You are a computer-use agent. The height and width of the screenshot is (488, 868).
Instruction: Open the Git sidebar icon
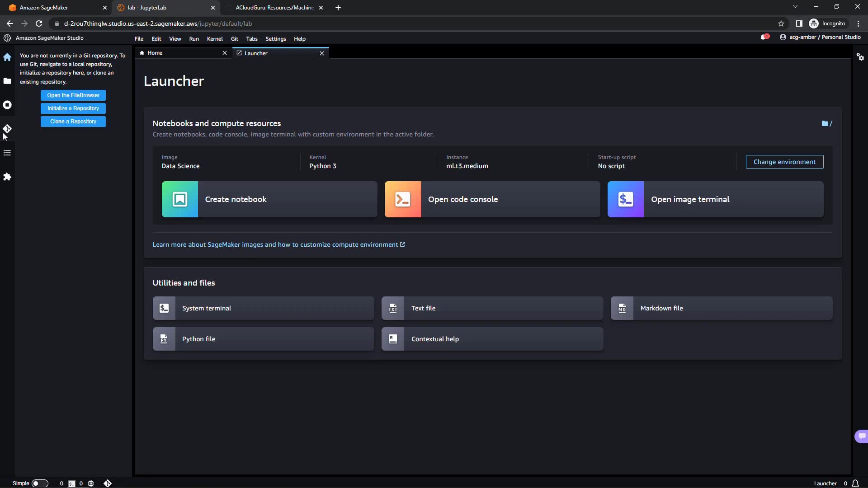[7, 129]
